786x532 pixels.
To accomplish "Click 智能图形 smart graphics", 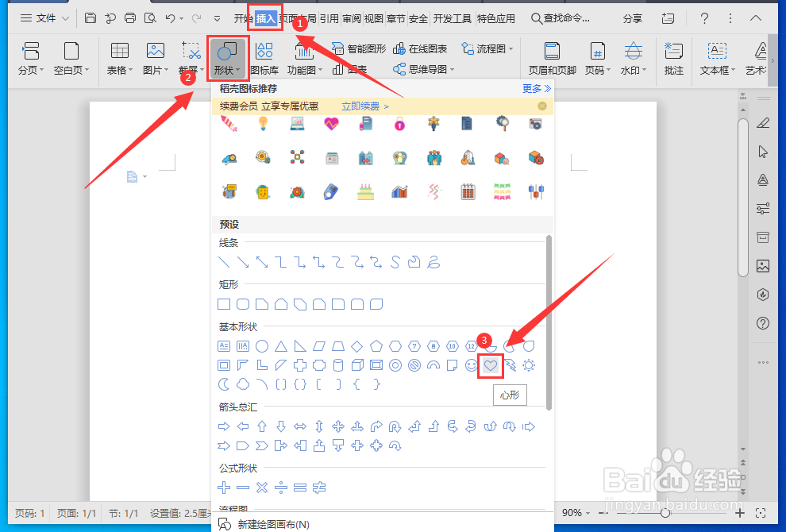I will coord(359,48).
